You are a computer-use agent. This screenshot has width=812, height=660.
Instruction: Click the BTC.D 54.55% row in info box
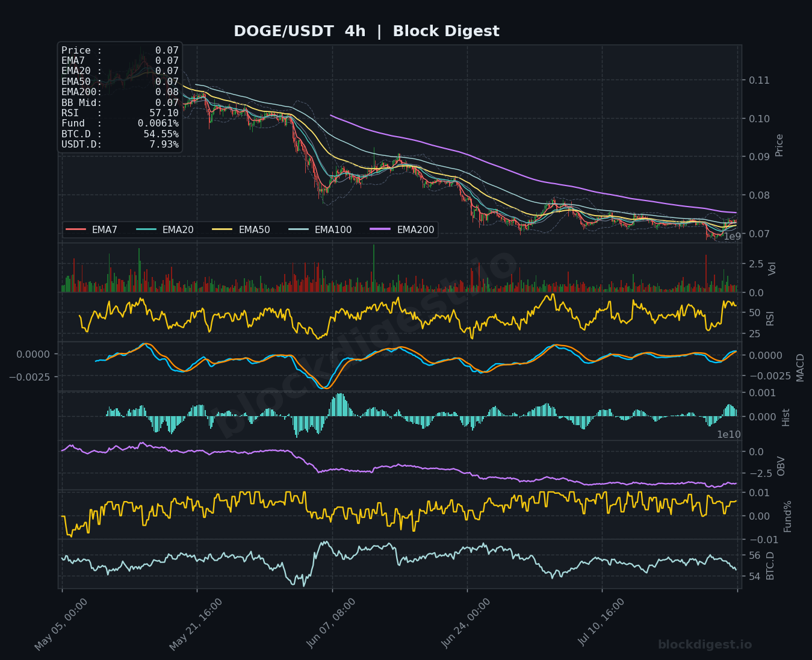pyautogui.click(x=120, y=134)
